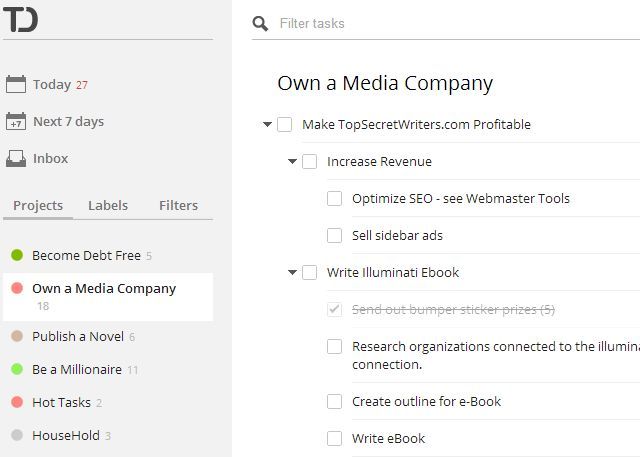Click the Todoist TD logo
640x457 pixels.
coord(20,18)
